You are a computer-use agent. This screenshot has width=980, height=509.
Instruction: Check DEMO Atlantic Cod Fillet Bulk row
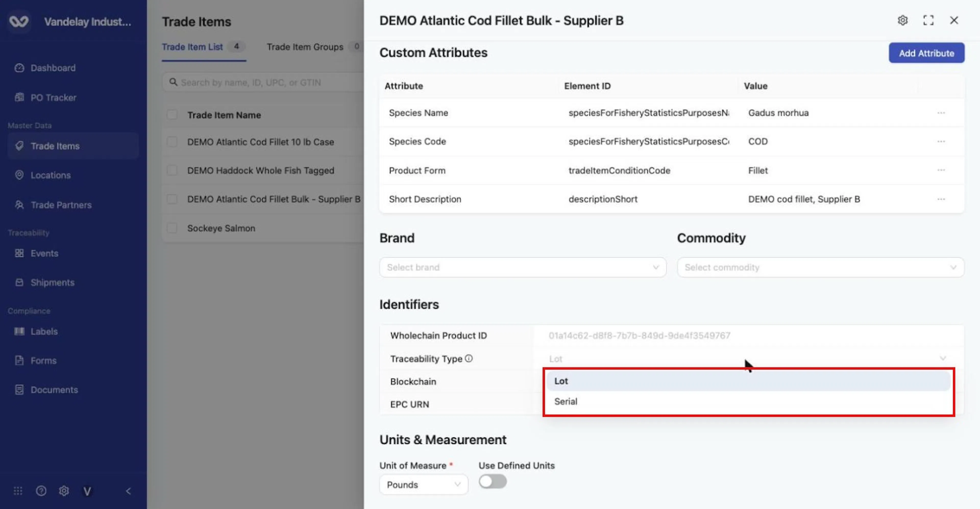tap(172, 199)
